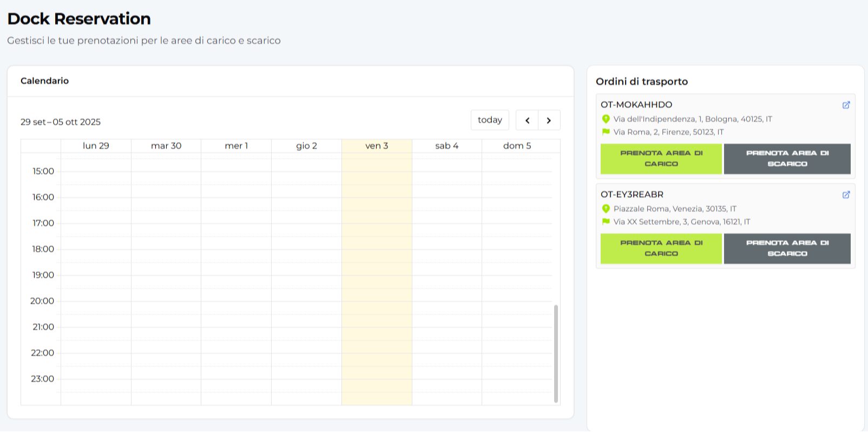The height and width of the screenshot is (432, 868).
Task: Click the 15:00 slot on sab 4
Action: click(446, 178)
